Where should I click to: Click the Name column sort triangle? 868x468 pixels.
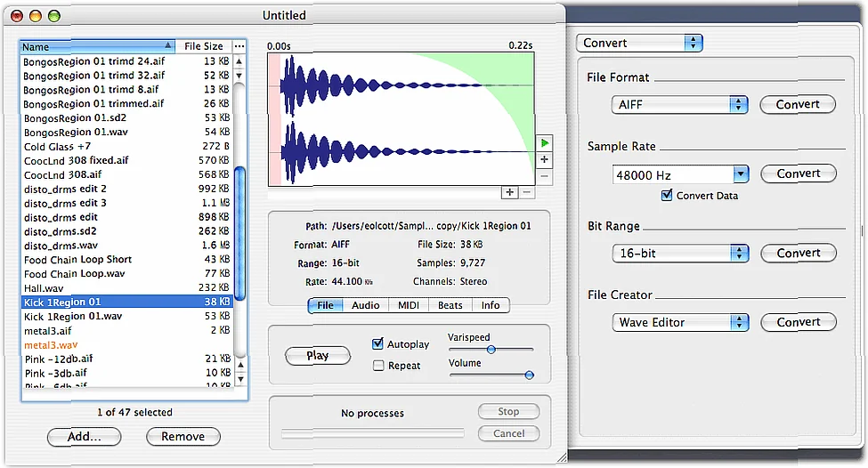(167, 44)
